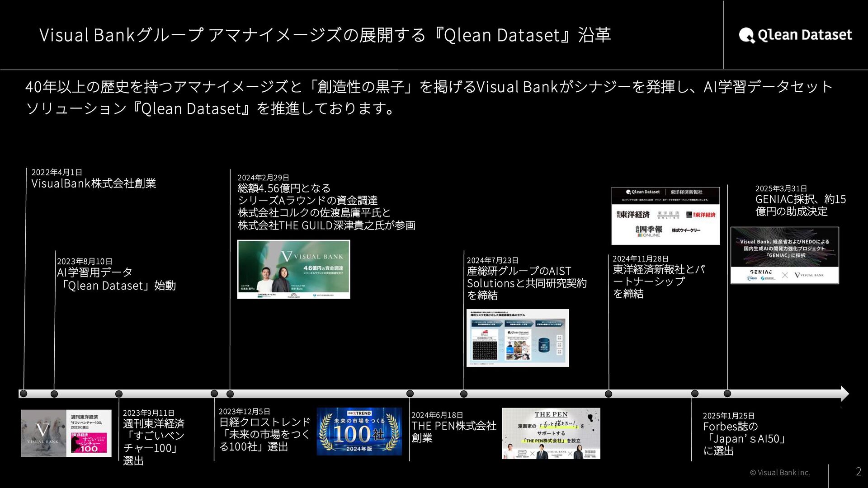Click the text 総額4.56億円となる
The width and height of the screenshot is (868, 488).
284,188
